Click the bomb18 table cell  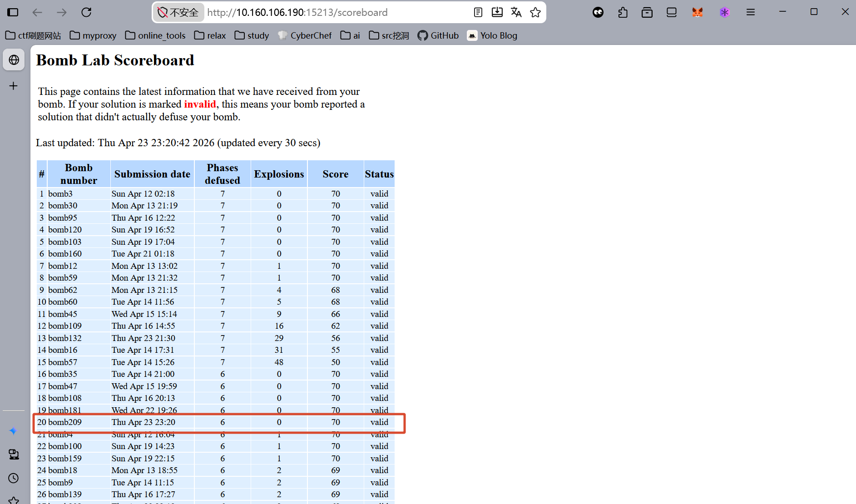79,470
